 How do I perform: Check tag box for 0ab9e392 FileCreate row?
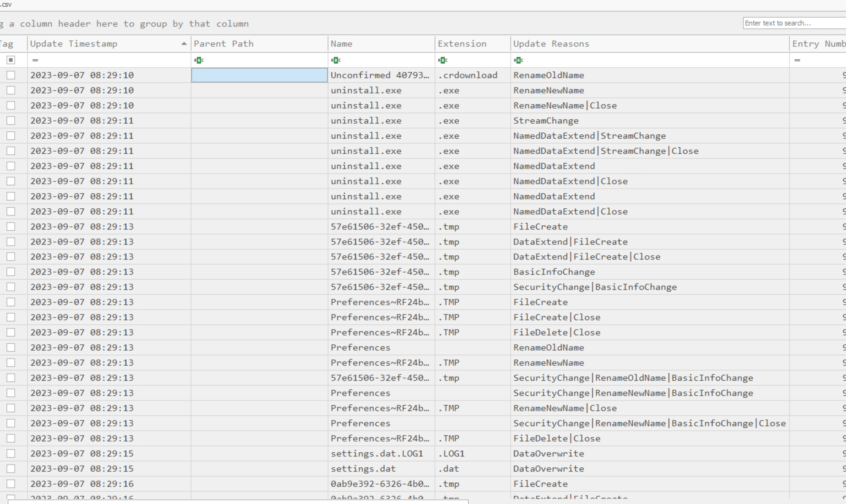click(11, 484)
